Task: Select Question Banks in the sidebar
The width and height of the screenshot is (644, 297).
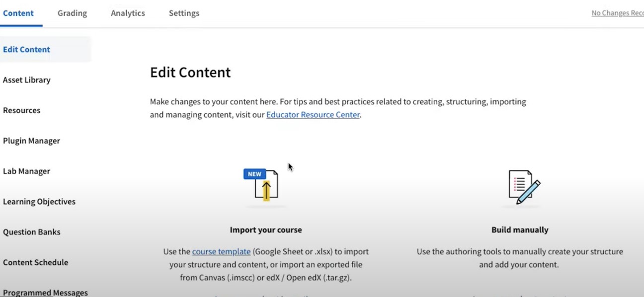Action: click(32, 232)
